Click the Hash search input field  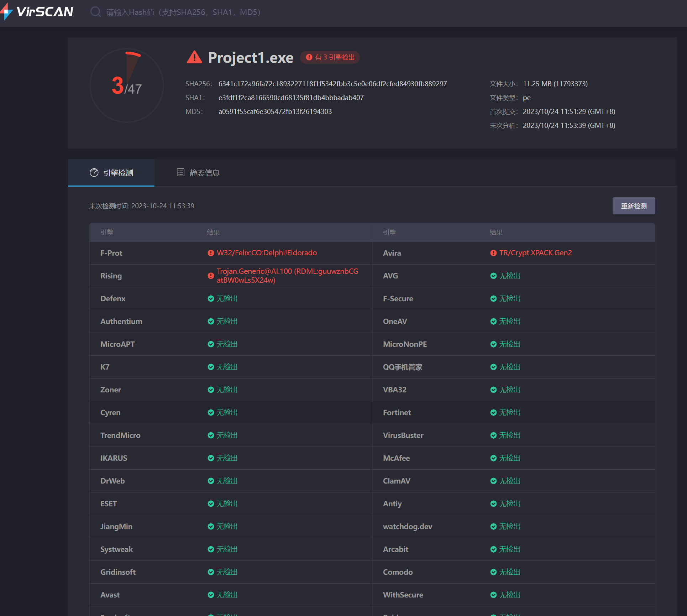183,12
